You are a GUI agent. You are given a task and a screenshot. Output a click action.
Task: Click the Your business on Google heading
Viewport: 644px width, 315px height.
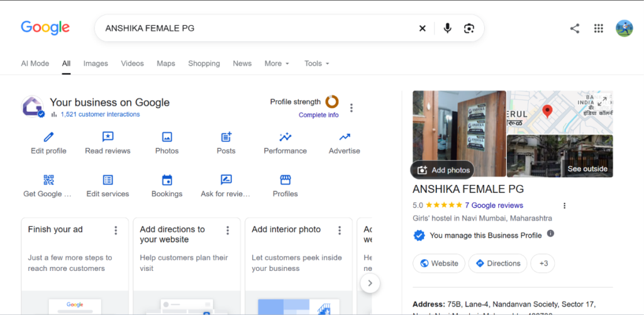coord(109,102)
